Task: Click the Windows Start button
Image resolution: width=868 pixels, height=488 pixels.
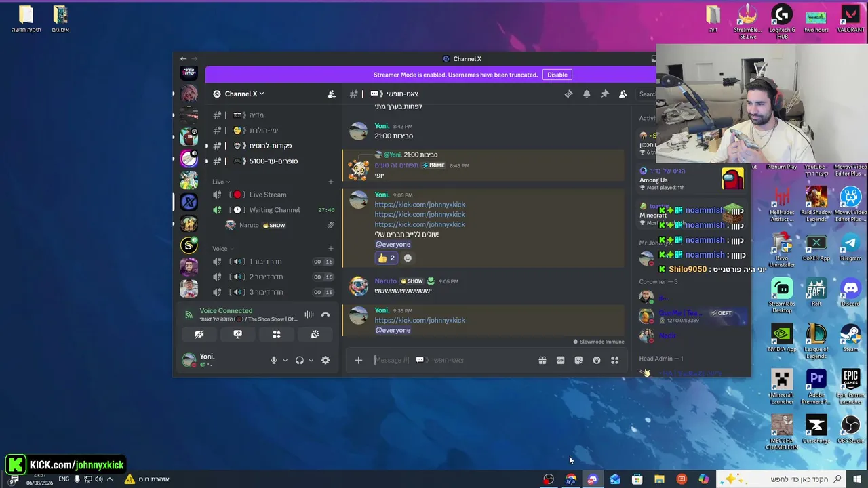Action: [857, 479]
